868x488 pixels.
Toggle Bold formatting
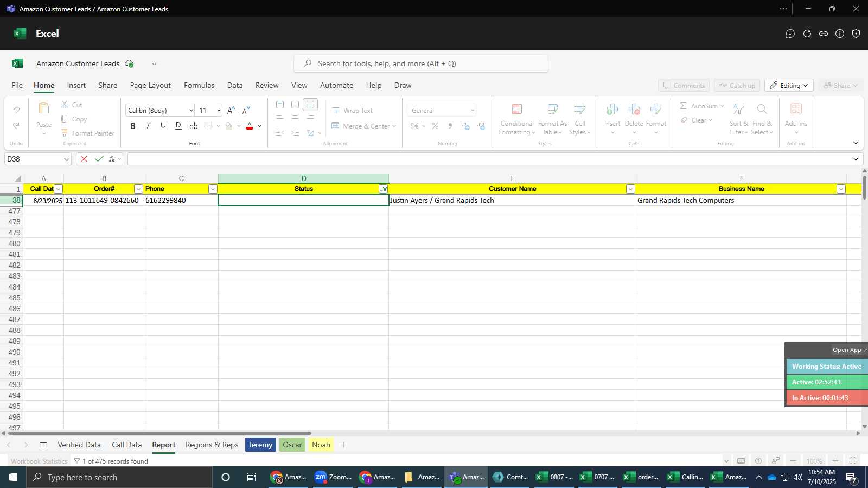click(132, 126)
